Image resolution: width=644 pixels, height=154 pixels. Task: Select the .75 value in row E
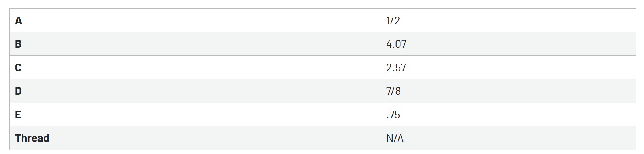pyautogui.click(x=393, y=115)
